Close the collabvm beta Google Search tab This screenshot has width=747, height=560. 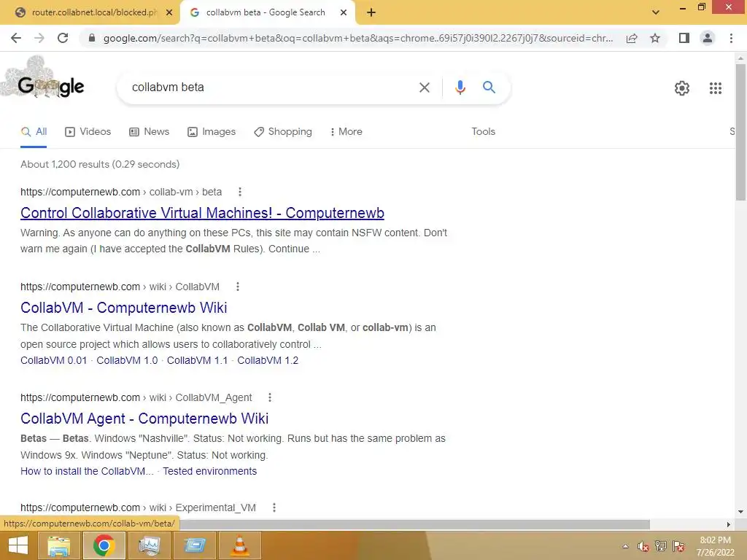coord(344,12)
